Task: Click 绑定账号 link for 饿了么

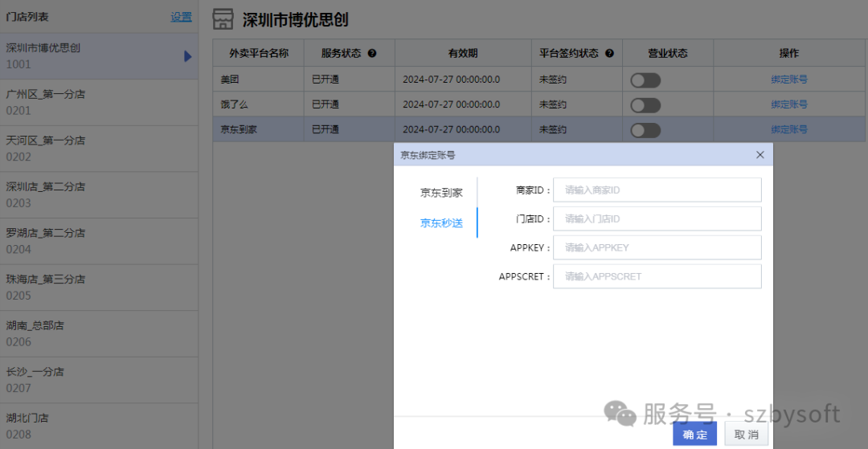Action: point(789,104)
